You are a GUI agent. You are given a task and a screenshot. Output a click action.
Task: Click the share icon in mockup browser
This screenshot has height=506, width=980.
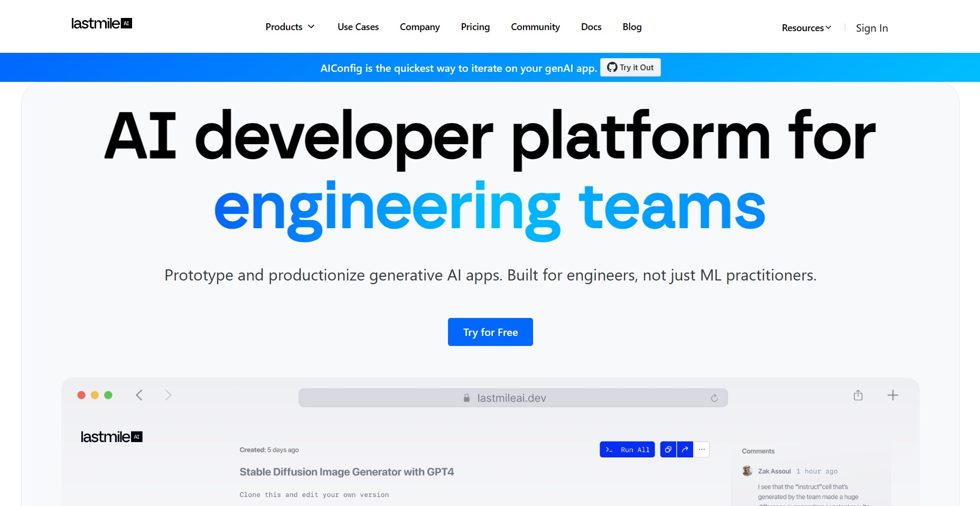coord(858,395)
